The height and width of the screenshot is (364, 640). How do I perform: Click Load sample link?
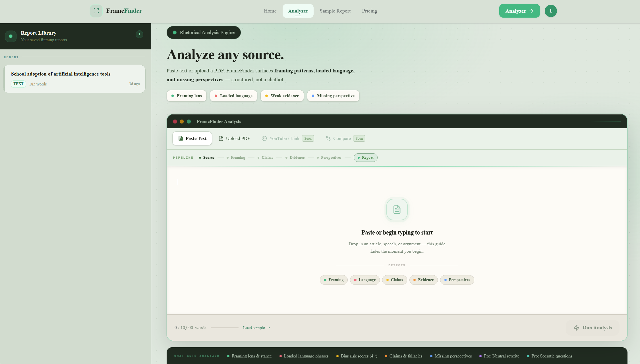256,328
